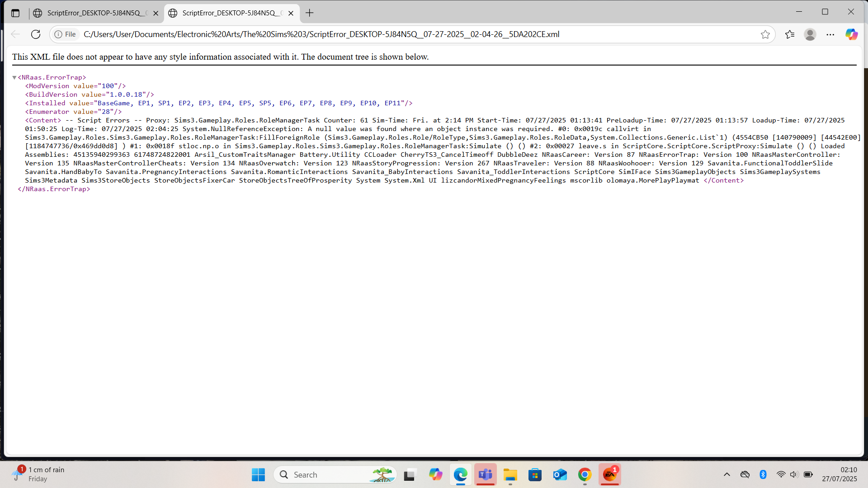
Task: Open the tab actions menu icon
Action: tap(15, 13)
